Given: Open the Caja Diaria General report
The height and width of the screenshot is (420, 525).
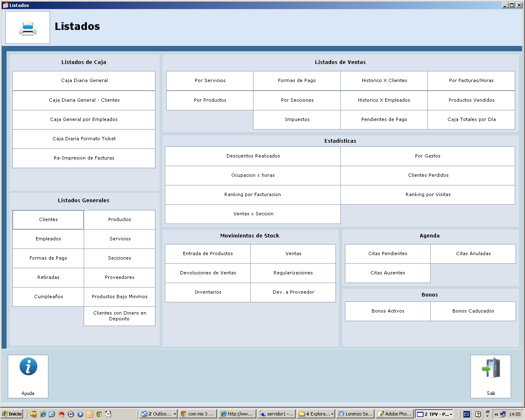Looking at the screenshot, I should (x=84, y=81).
